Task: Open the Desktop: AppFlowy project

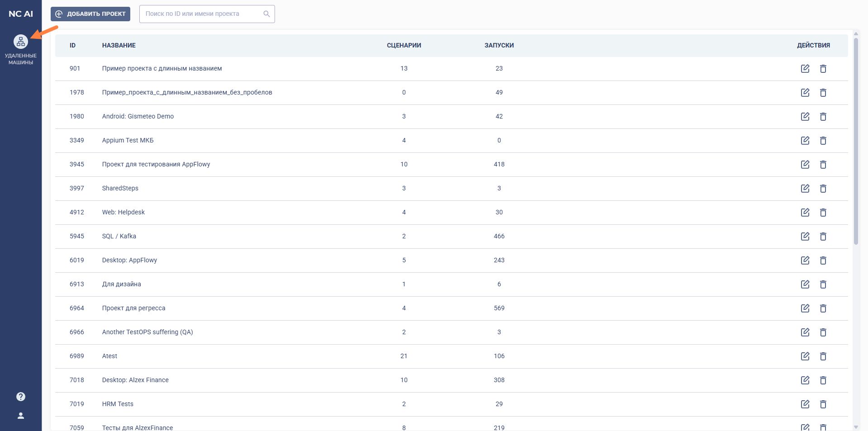Action: [x=129, y=260]
